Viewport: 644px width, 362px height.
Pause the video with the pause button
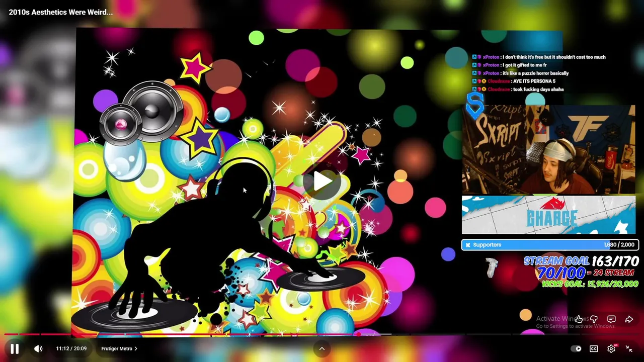[14, 348]
